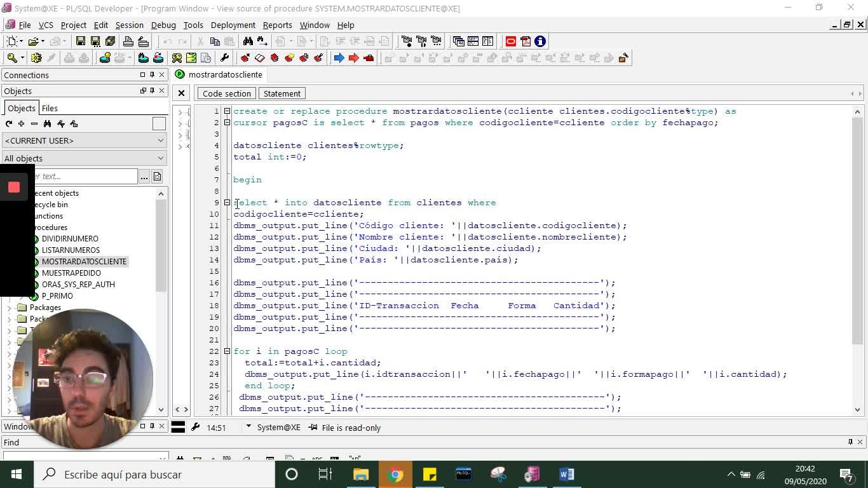Image resolution: width=868 pixels, height=488 pixels.
Task: Click the blue info icon in the toolbar
Action: pos(540,41)
